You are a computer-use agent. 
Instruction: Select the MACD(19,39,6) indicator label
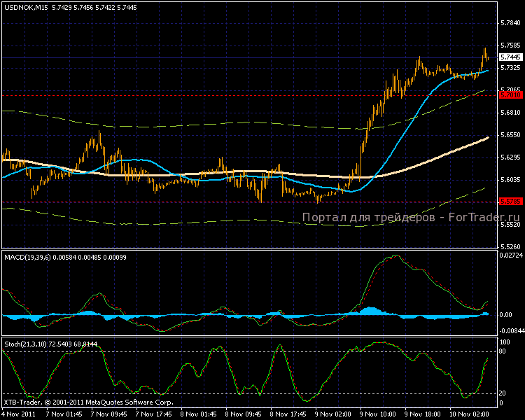[35, 258]
